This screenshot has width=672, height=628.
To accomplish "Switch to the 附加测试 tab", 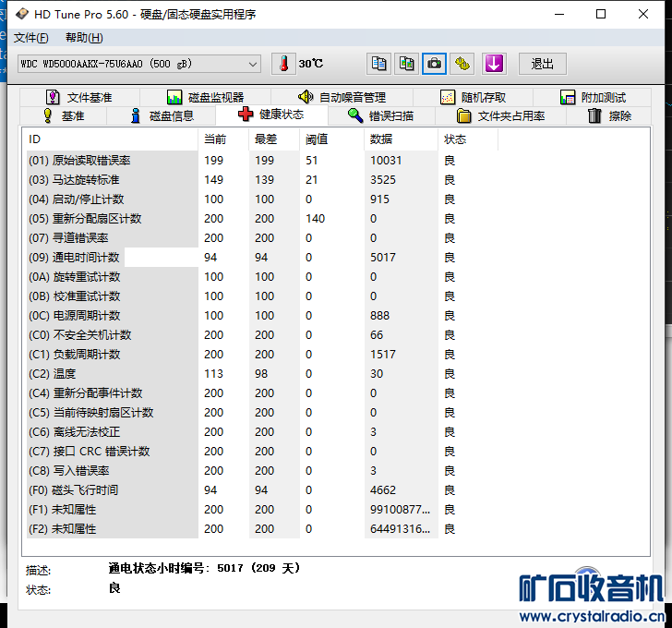I will tap(593, 97).
